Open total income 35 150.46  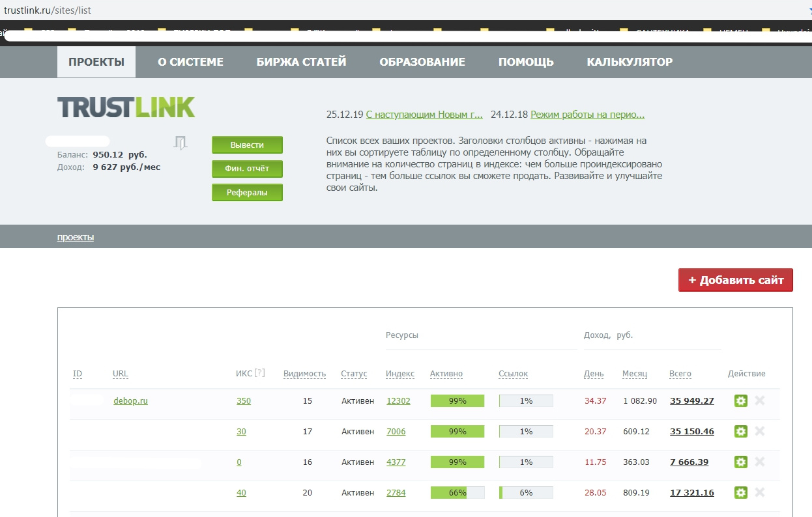click(692, 432)
